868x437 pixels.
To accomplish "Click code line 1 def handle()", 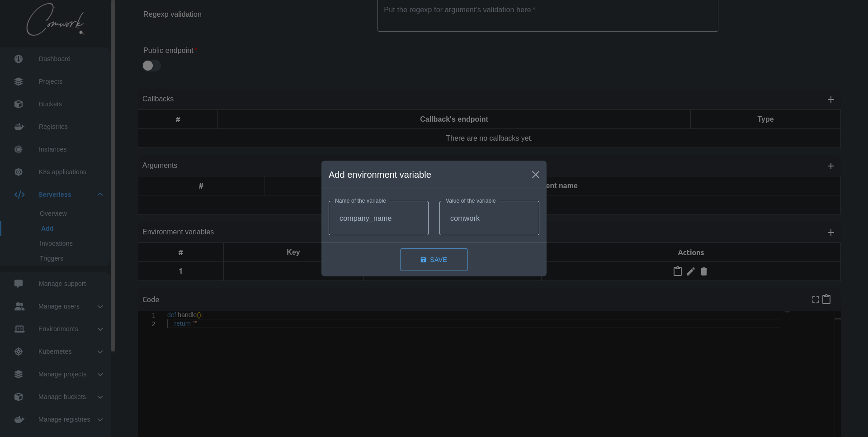I will (185, 315).
